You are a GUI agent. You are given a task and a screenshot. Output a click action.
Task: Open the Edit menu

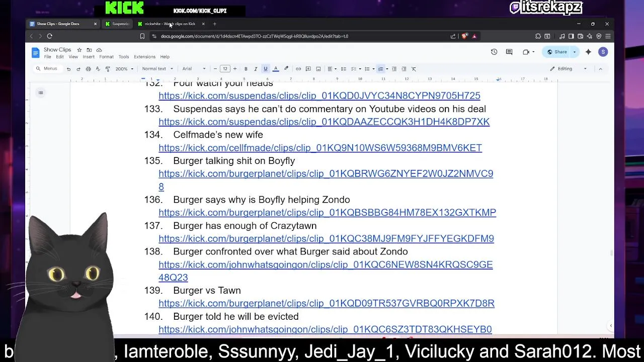point(60,57)
